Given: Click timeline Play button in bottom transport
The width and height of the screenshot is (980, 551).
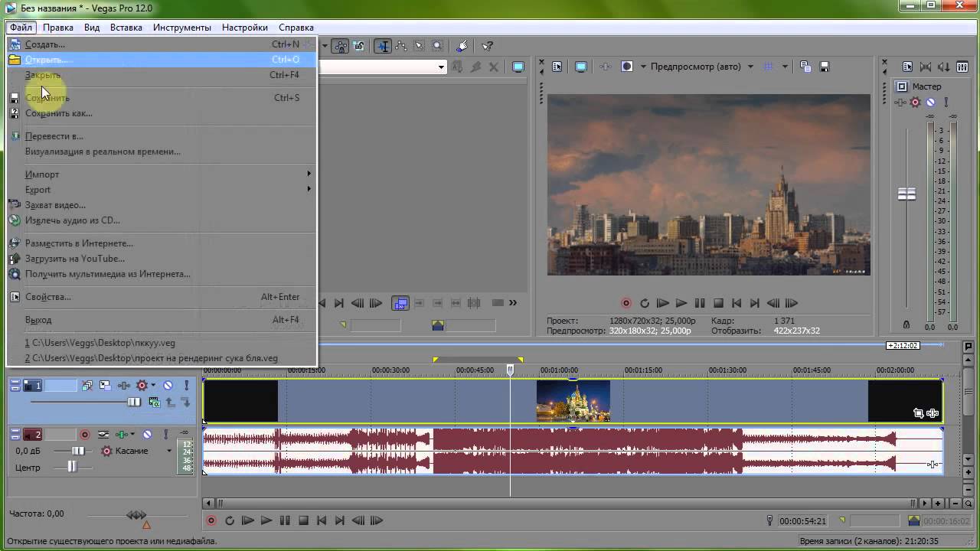Looking at the screenshot, I should tap(266, 520).
